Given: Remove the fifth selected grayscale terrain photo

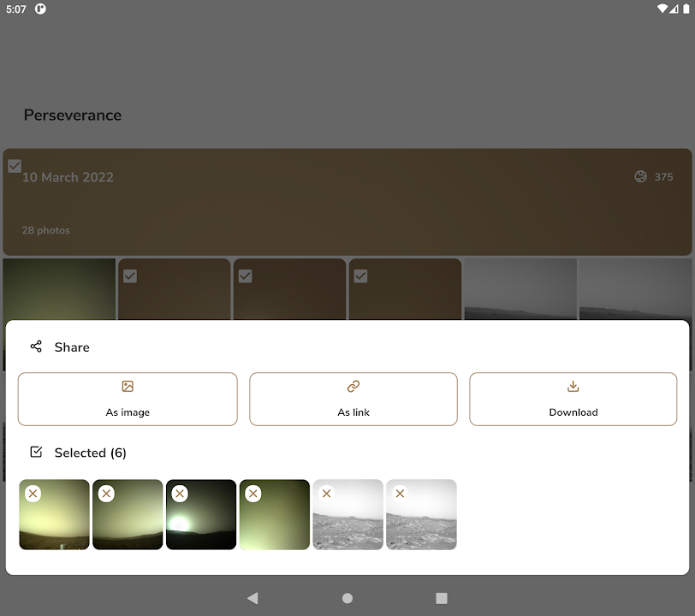Looking at the screenshot, I should coord(326,494).
